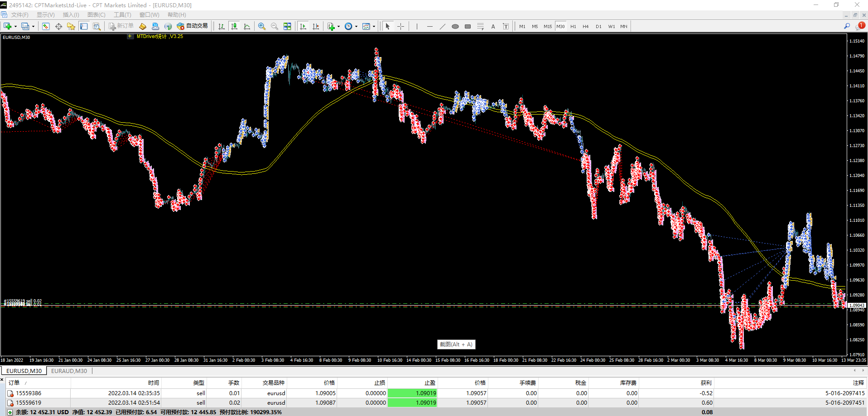
Task: Switch to M5 timeframe
Action: point(535,26)
